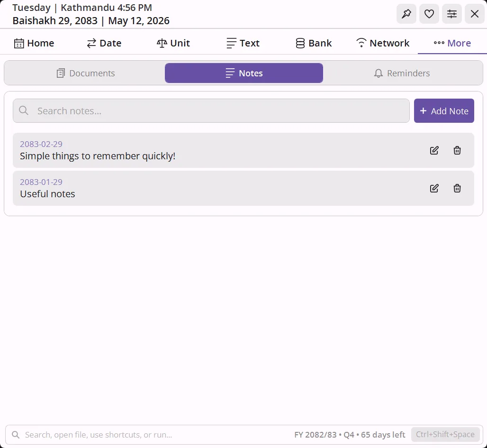Edit the 'Useful notes' note
487x448 pixels.
(x=434, y=188)
